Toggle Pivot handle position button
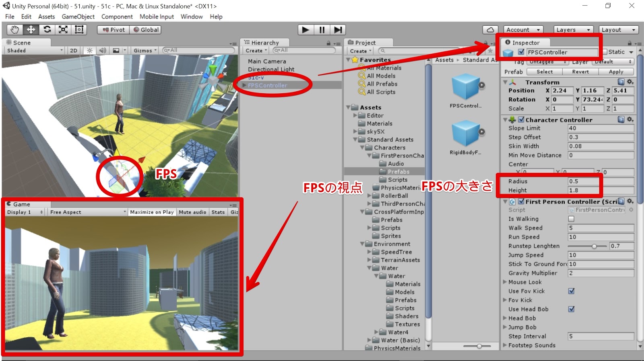 (x=114, y=30)
